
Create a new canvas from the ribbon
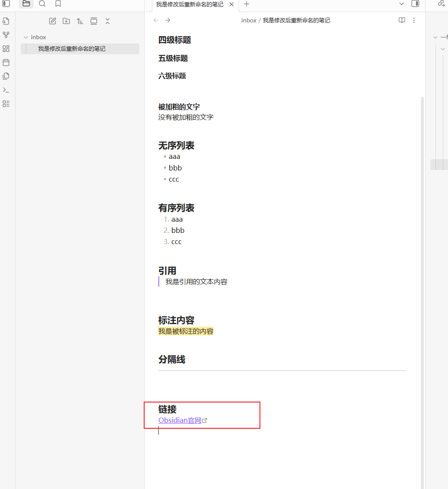6,49
